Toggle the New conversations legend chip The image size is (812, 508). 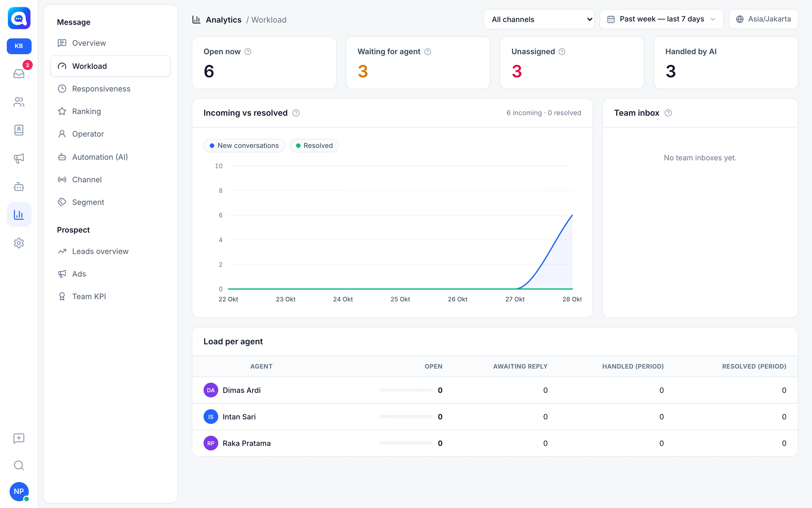click(244, 145)
